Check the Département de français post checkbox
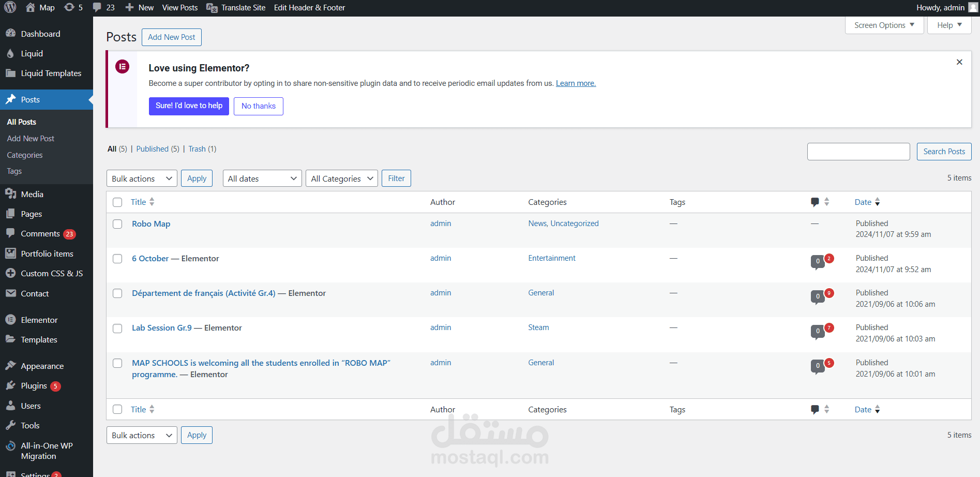The width and height of the screenshot is (980, 477). coord(117,293)
